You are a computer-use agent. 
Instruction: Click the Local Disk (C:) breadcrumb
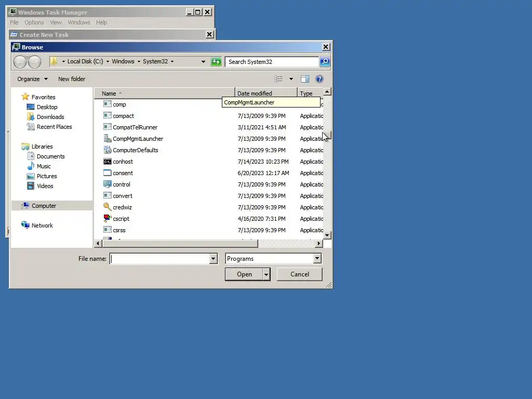85,61
